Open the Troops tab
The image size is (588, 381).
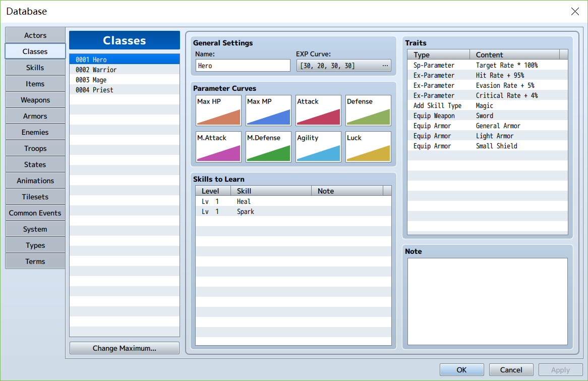(x=35, y=148)
